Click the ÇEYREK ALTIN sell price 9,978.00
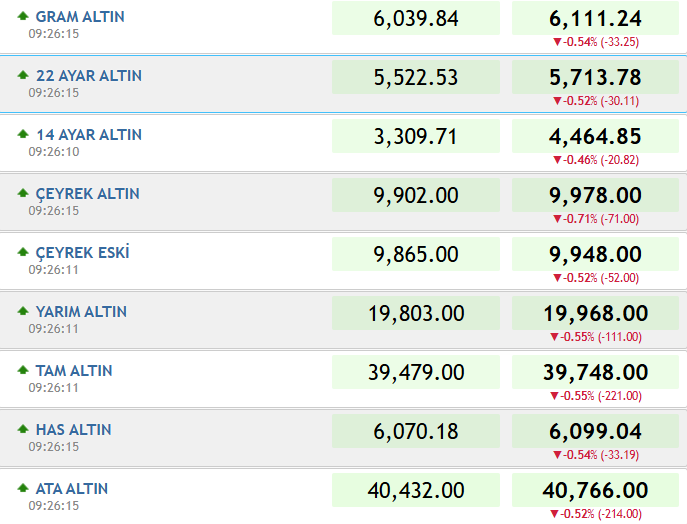This screenshot has width=687, height=524. coord(595,195)
